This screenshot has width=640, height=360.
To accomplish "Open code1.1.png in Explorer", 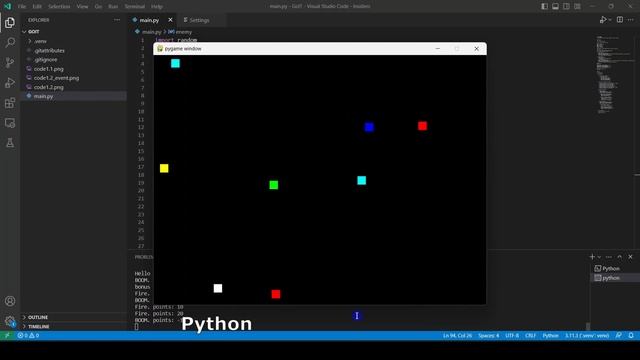I will pyautogui.click(x=73, y=69).
